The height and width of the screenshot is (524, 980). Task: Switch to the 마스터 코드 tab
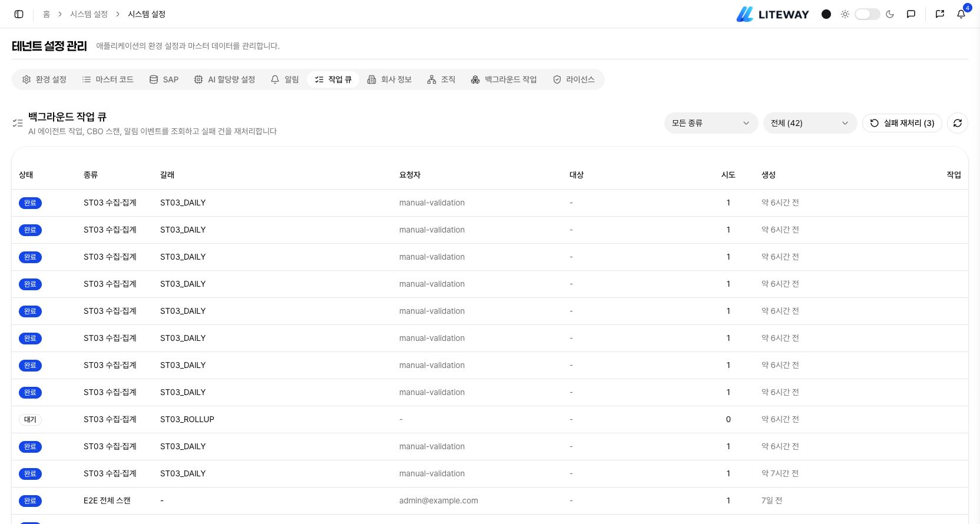(x=108, y=79)
